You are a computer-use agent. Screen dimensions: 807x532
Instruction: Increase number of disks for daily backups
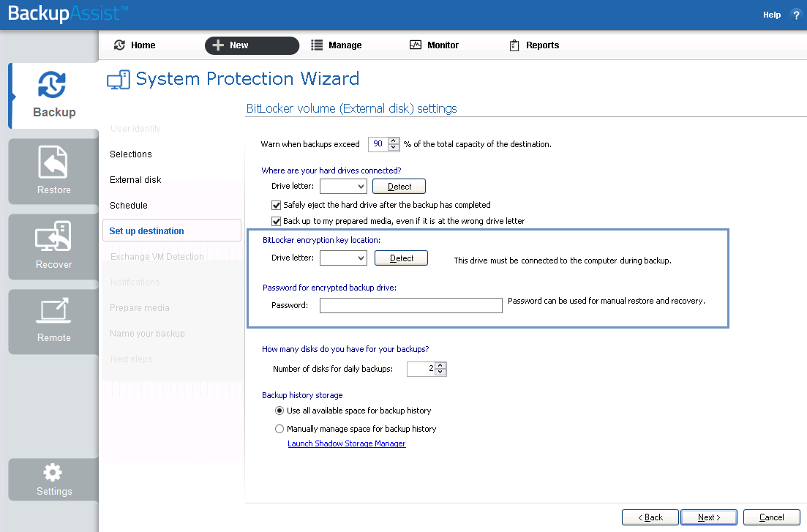click(x=440, y=366)
